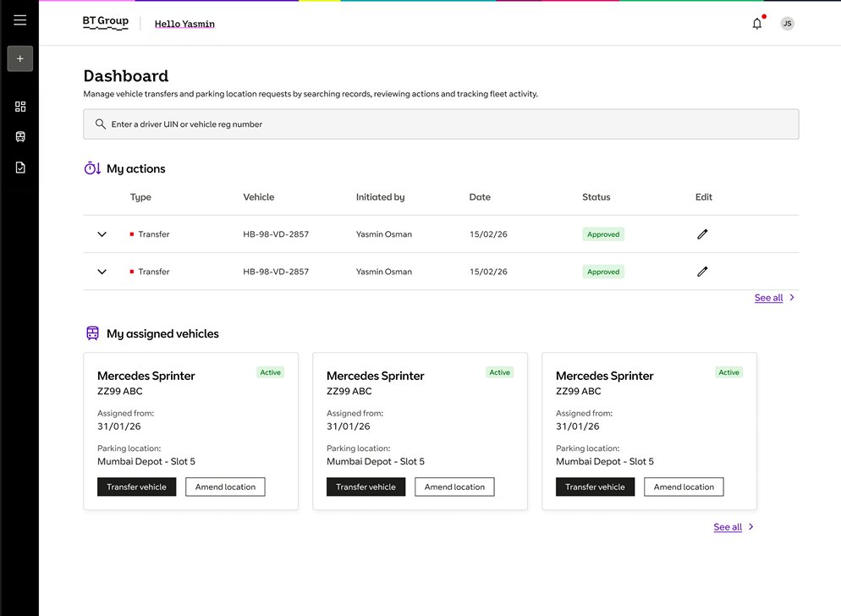Open the document checkmark icon in sidebar

pyautogui.click(x=19, y=168)
